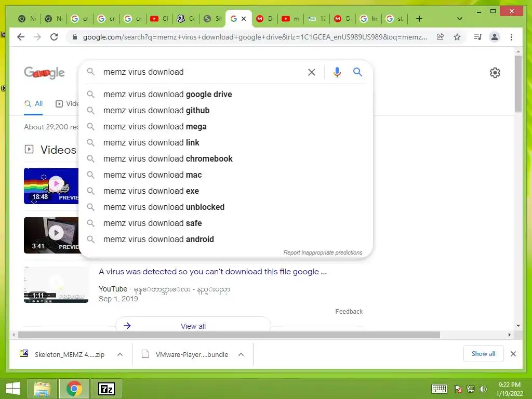This screenshot has height=399, width=532.
Task: Go back to previous page
Action: pyautogui.click(x=21, y=37)
